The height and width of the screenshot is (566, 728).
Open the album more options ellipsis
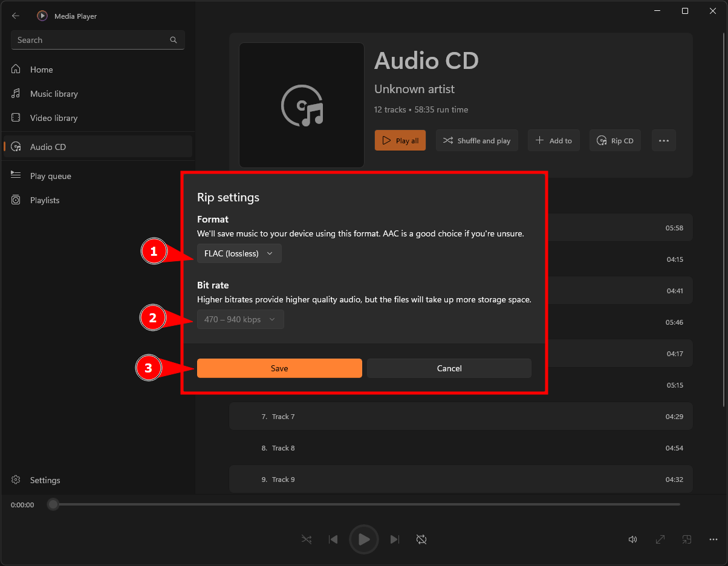663,140
